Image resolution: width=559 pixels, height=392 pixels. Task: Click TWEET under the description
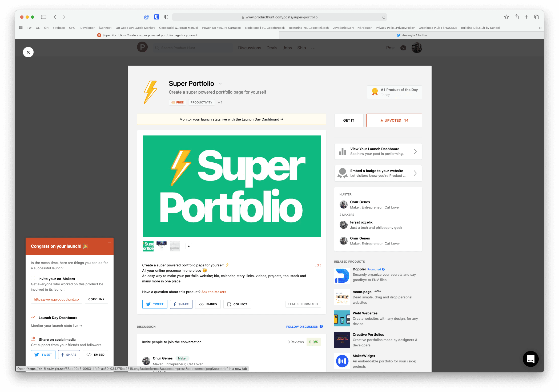(x=155, y=304)
